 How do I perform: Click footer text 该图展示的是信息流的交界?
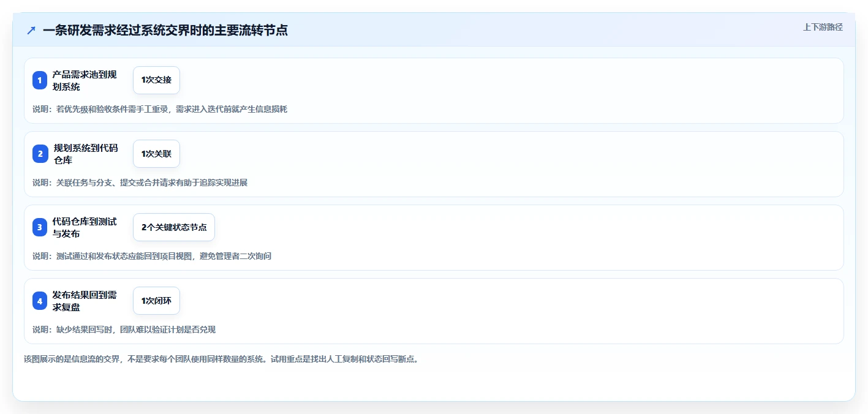(x=221, y=359)
